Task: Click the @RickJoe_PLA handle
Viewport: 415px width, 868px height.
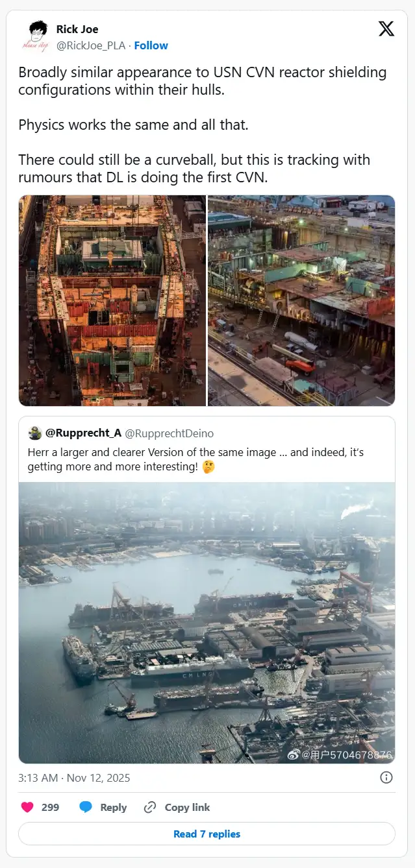Action: coord(92,45)
